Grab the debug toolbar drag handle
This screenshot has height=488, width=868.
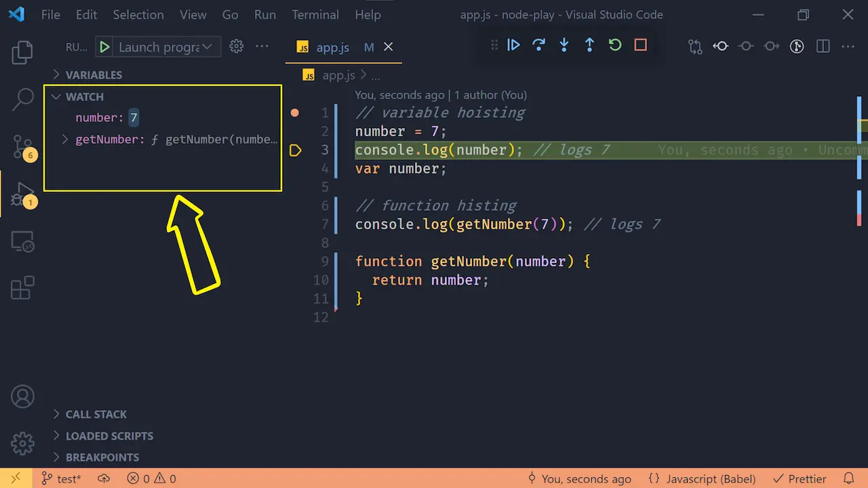coord(494,45)
